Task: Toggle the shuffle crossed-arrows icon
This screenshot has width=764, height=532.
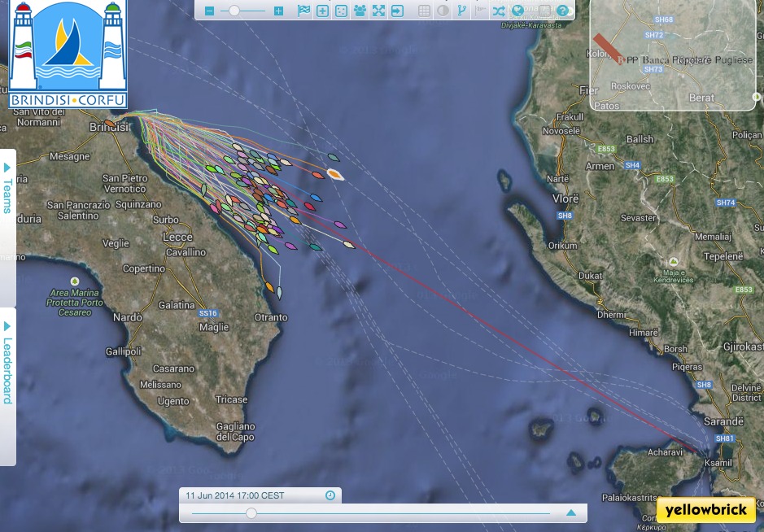Action: coord(499,11)
